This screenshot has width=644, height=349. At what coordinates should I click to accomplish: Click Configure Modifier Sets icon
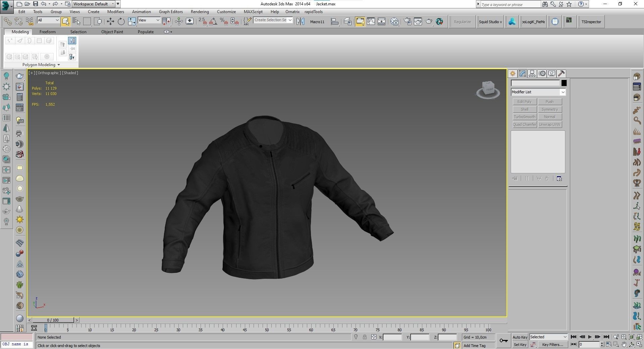click(559, 179)
